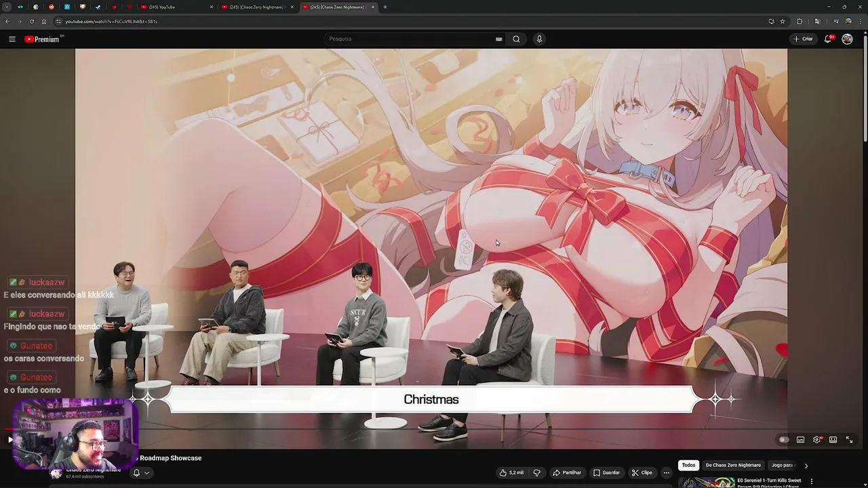
Task: Open Chrome profile avatar
Action: (848, 21)
